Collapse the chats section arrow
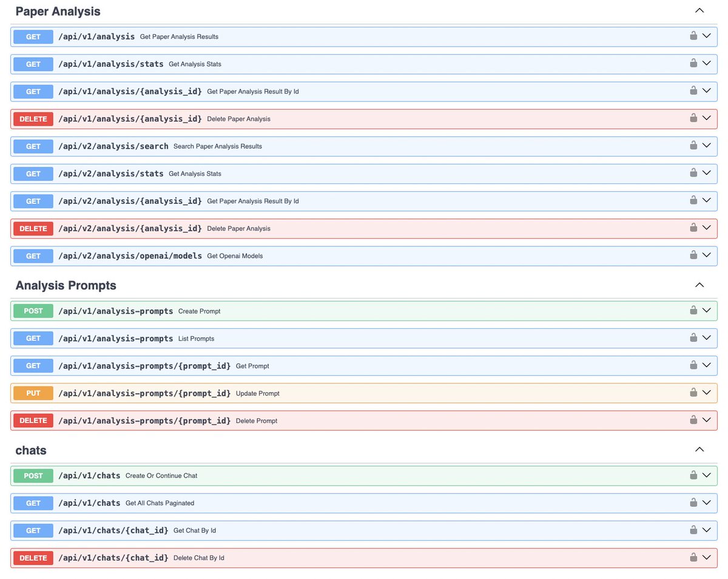 tap(699, 450)
